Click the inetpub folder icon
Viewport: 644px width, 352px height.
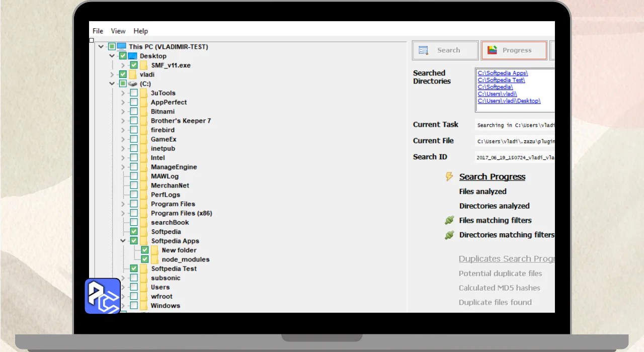(144, 148)
